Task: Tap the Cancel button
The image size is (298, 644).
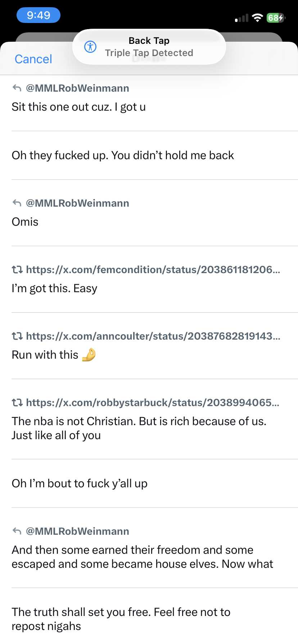Action: pyautogui.click(x=33, y=59)
